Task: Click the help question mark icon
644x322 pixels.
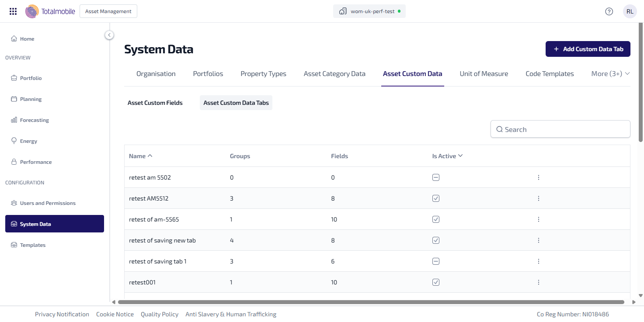Action: (609, 11)
